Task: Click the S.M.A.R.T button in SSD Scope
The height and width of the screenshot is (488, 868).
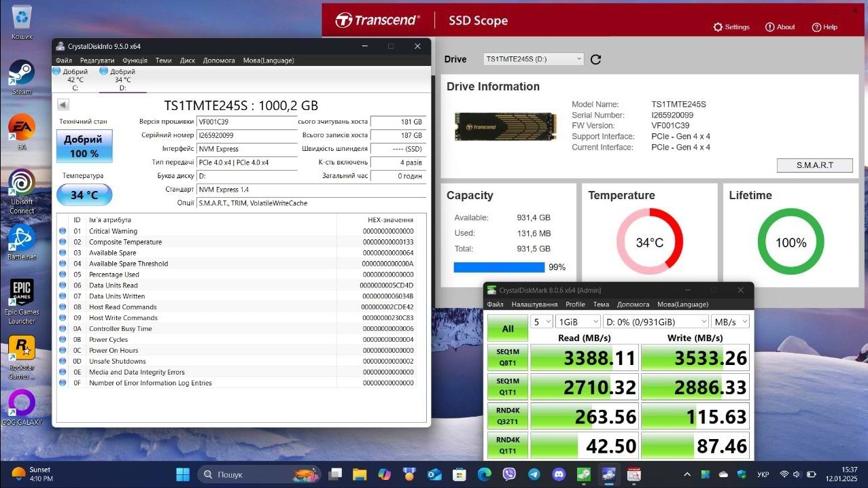Action: coord(814,165)
